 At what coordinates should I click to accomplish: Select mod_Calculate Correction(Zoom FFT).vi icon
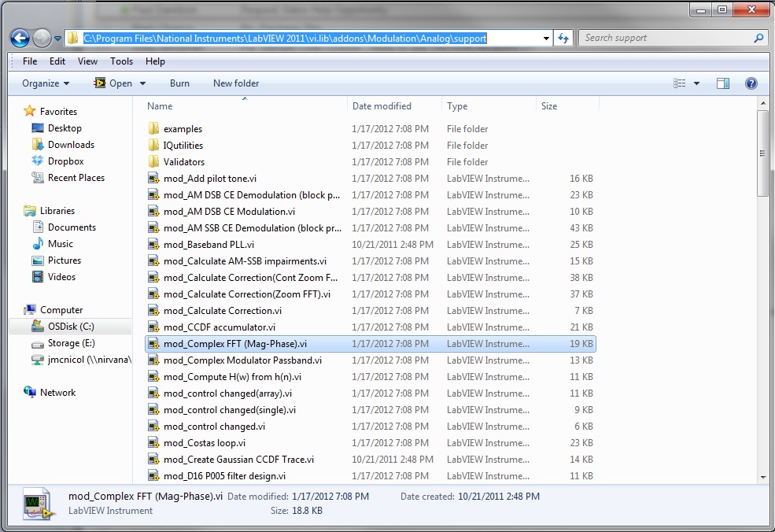tap(153, 294)
